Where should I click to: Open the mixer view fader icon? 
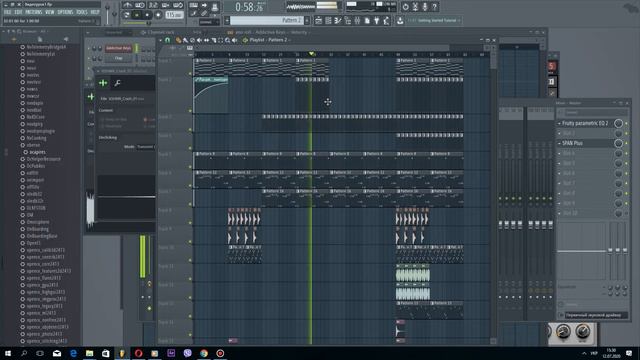(x=357, y=20)
